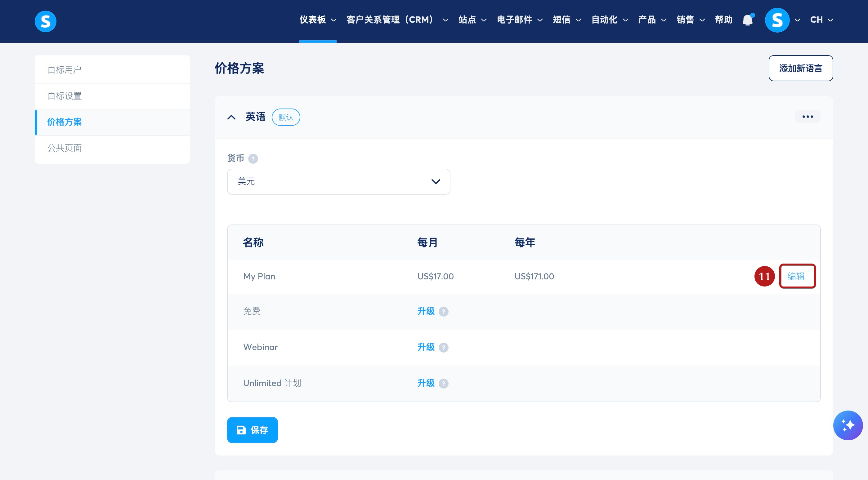Open the 电子邮件 menu

click(519, 20)
